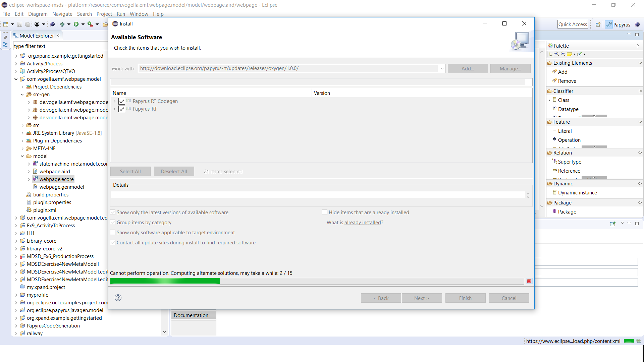Viewport: 644px width, 362px height.
Task: Click the Save icon in main toolbar
Action: pos(19,24)
